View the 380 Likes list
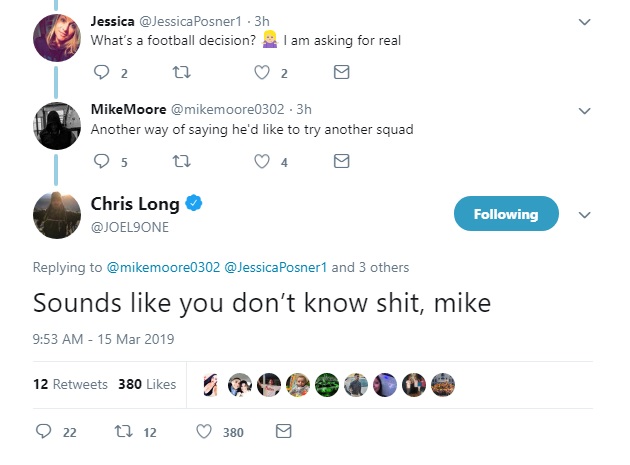This screenshot has width=630, height=465. pos(147,384)
